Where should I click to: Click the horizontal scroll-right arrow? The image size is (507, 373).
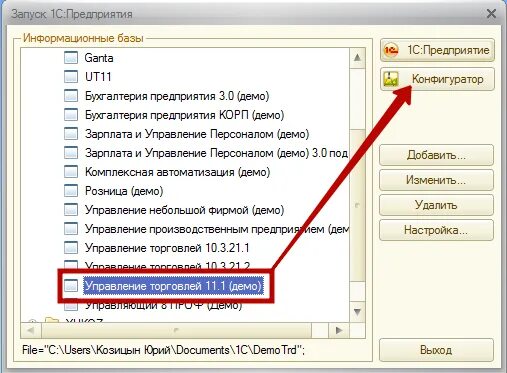pos(339,330)
